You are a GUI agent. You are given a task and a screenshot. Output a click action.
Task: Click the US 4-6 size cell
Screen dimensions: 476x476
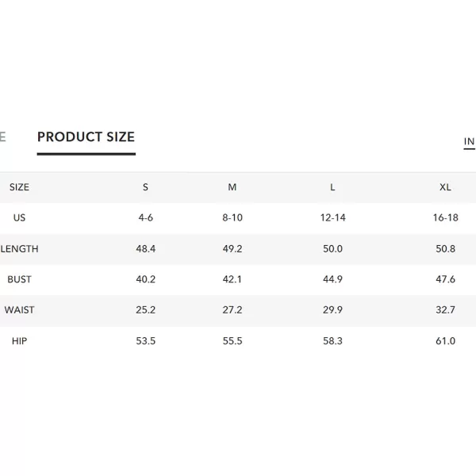point(146,218)
